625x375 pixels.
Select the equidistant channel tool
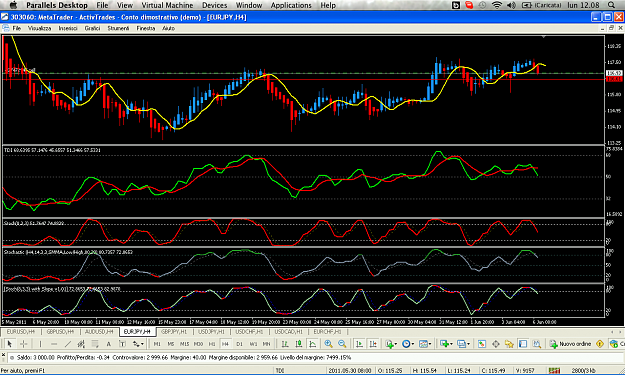[x=81, y=344]
